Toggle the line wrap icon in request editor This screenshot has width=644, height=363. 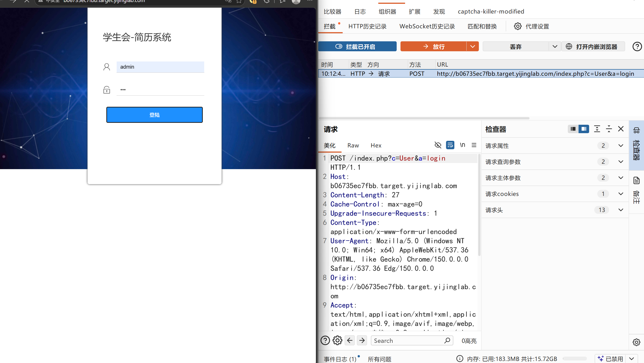point(450,145)
